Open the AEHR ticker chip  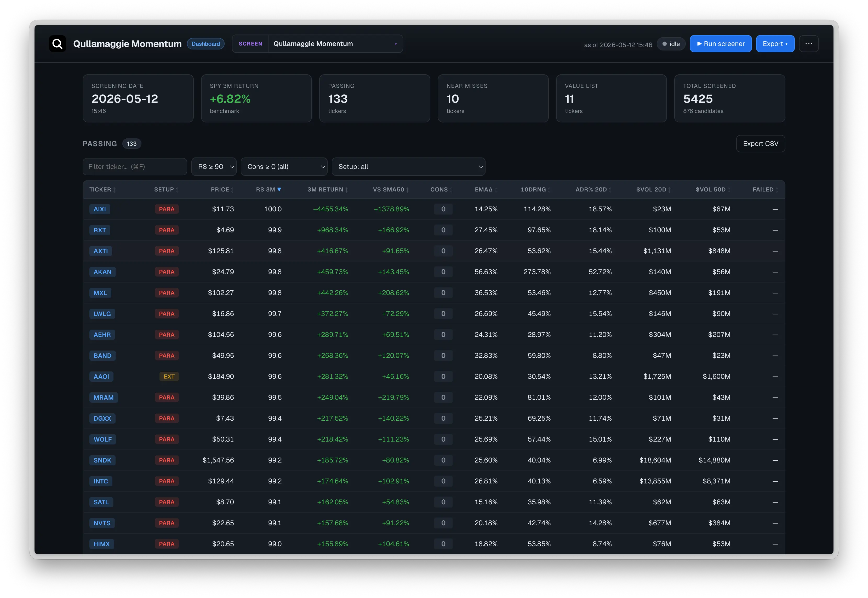[x=102, y=335]
